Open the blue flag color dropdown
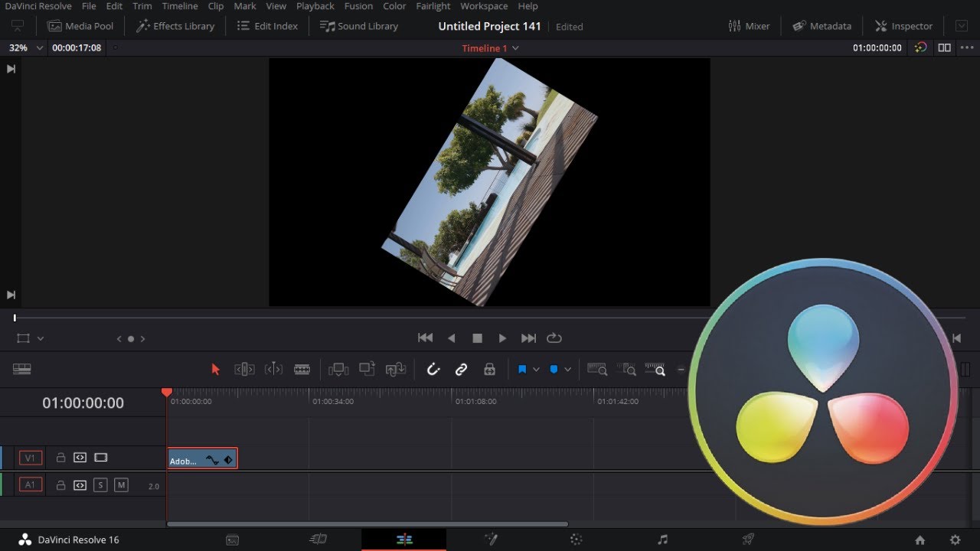 coord(536,370)
